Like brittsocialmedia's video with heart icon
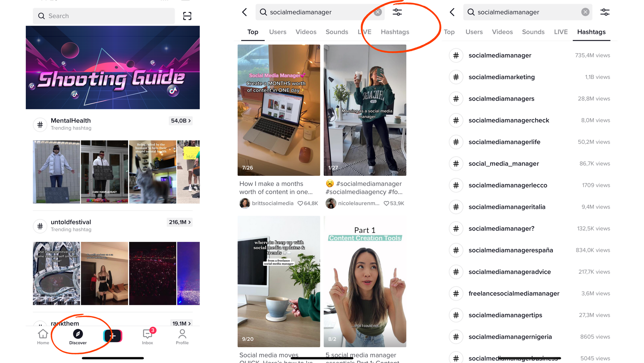 pyautogui.click(x=300, y=203)
